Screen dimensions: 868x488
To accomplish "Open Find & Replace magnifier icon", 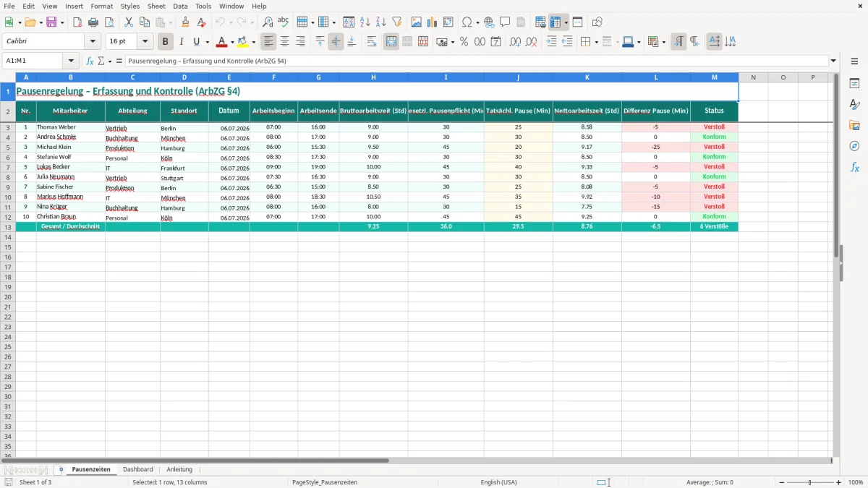I will [x=268, y=22].
